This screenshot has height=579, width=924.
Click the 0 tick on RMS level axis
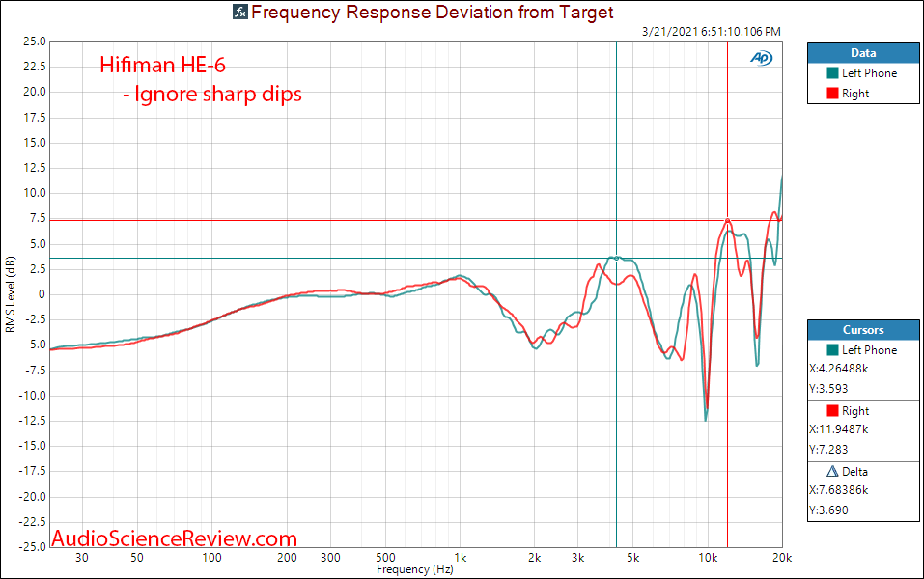(42, 294)
